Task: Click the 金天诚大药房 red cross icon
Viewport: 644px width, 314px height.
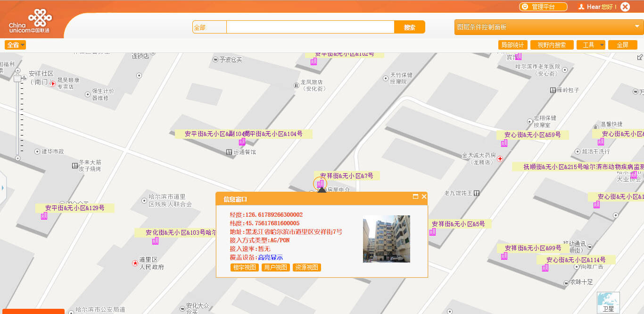Action: coord(500,159)
